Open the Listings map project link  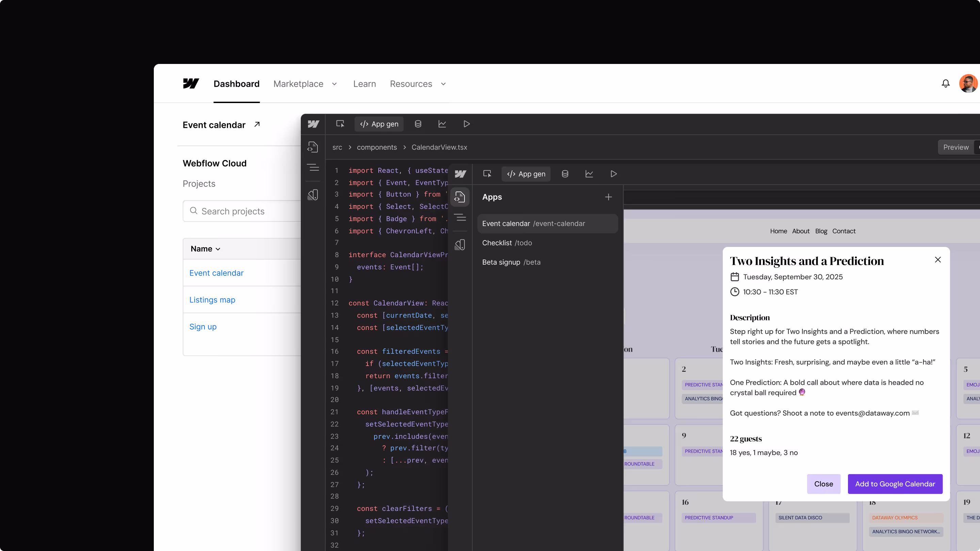(212, 300)
